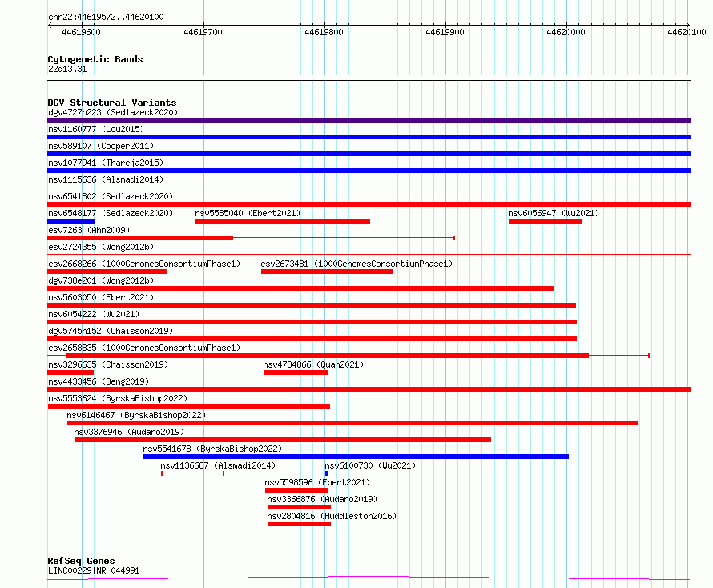Open variant nsv5598596 (Ebert2021)

pos(317,482)
